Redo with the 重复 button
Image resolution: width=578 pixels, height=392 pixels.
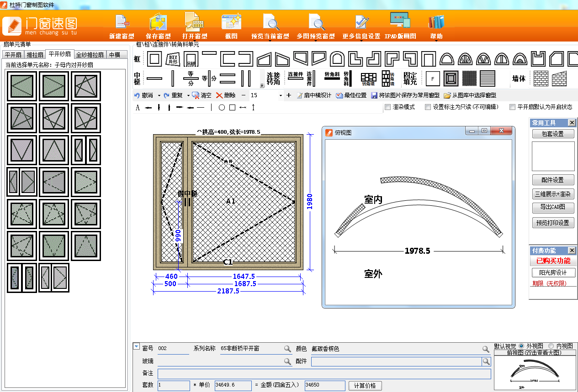point(173,95)
